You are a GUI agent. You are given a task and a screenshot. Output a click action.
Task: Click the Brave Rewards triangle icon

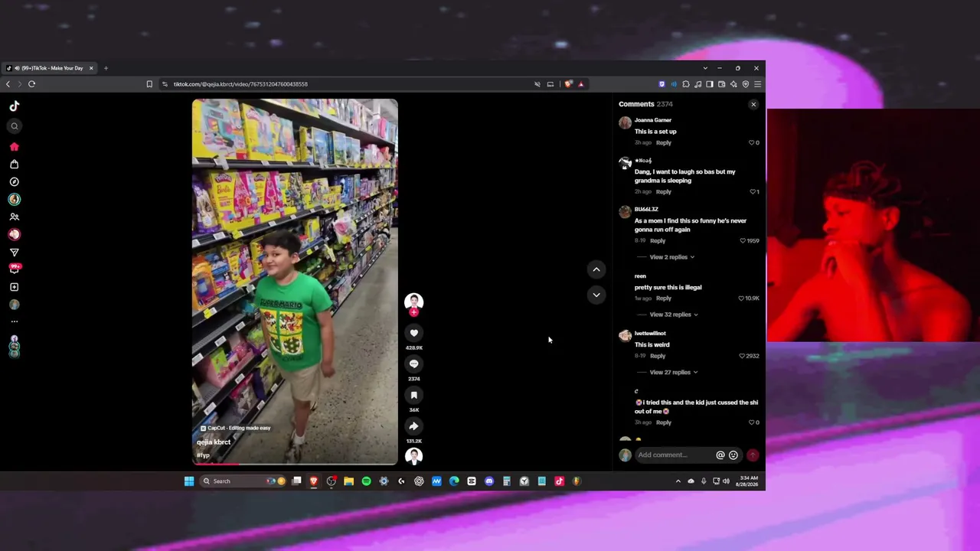click(581, 84)
